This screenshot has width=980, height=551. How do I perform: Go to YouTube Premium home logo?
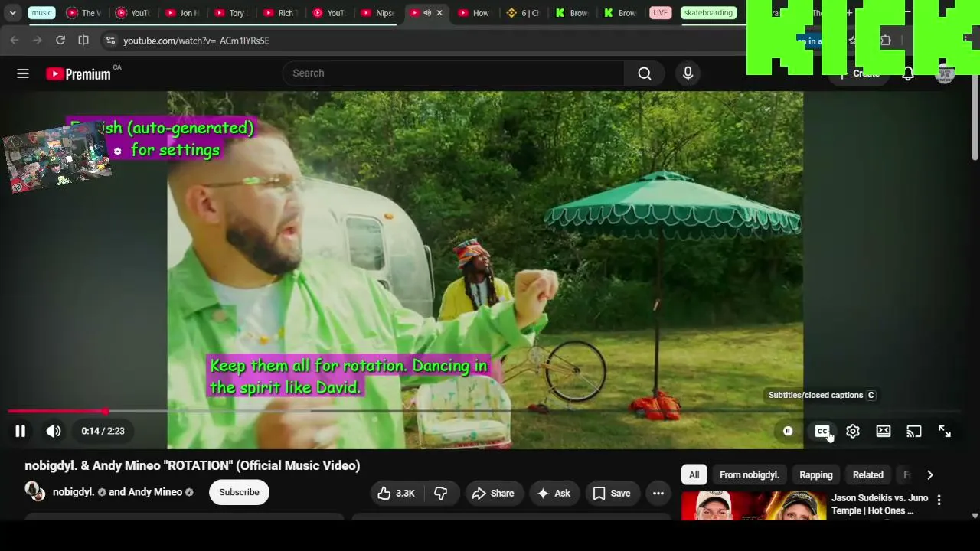pos(78,73)
